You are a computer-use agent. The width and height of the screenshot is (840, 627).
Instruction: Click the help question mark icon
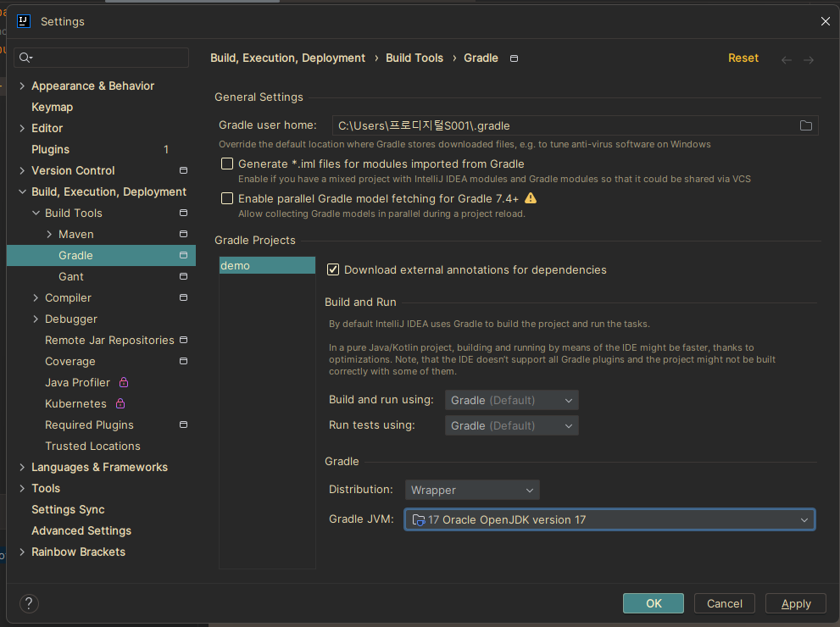click(x=28, y=603)
